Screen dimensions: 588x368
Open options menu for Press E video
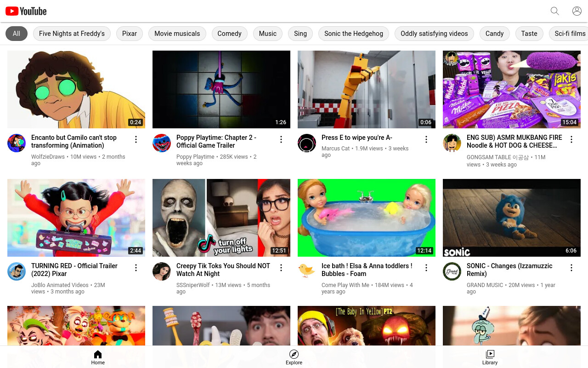(426, 139)
